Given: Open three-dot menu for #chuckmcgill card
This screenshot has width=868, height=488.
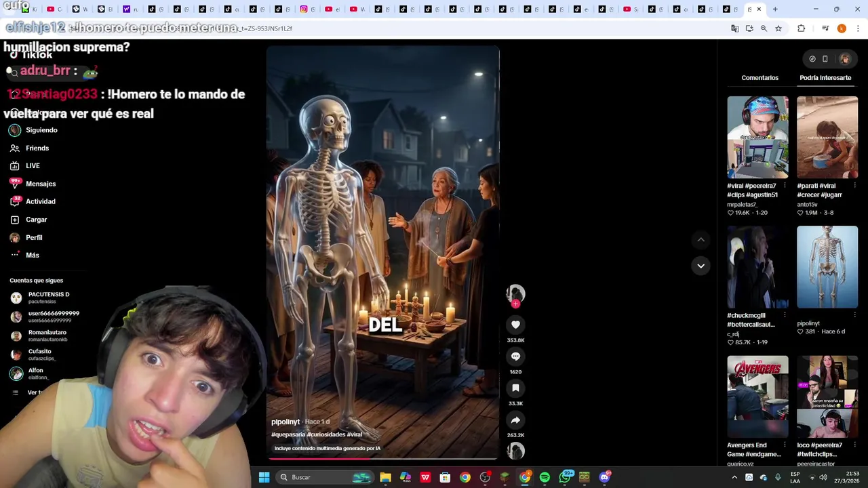Looking at the screenshot, I should pos(785,315).
